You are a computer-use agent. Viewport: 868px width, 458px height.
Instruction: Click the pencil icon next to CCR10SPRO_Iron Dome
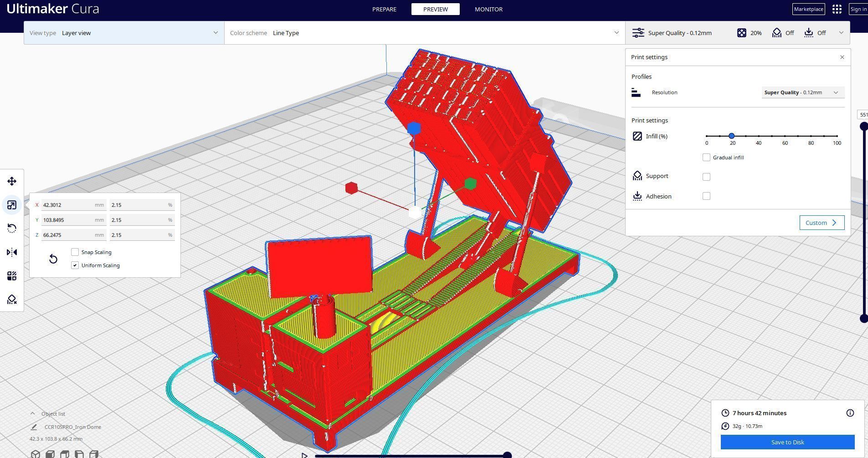point(34,427)
